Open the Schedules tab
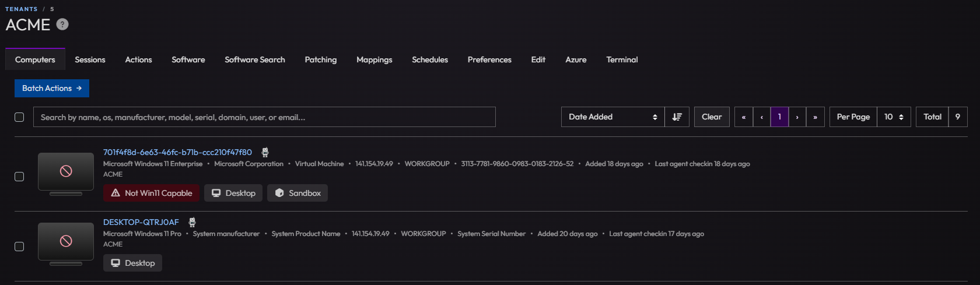Screen dimensions: 980x285 430,59
